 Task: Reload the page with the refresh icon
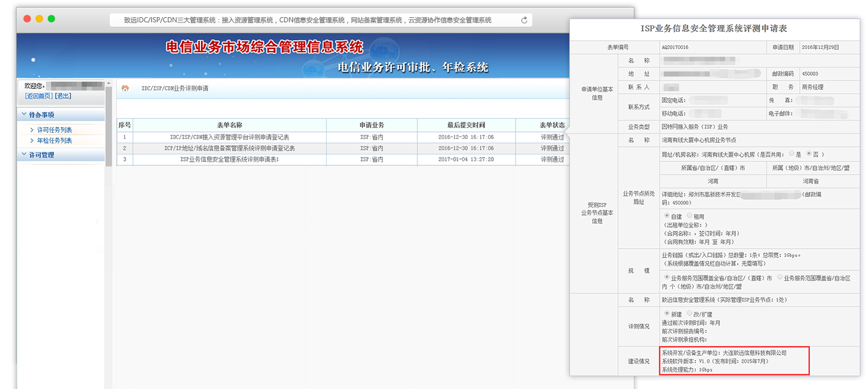click(x=524, y=20)
